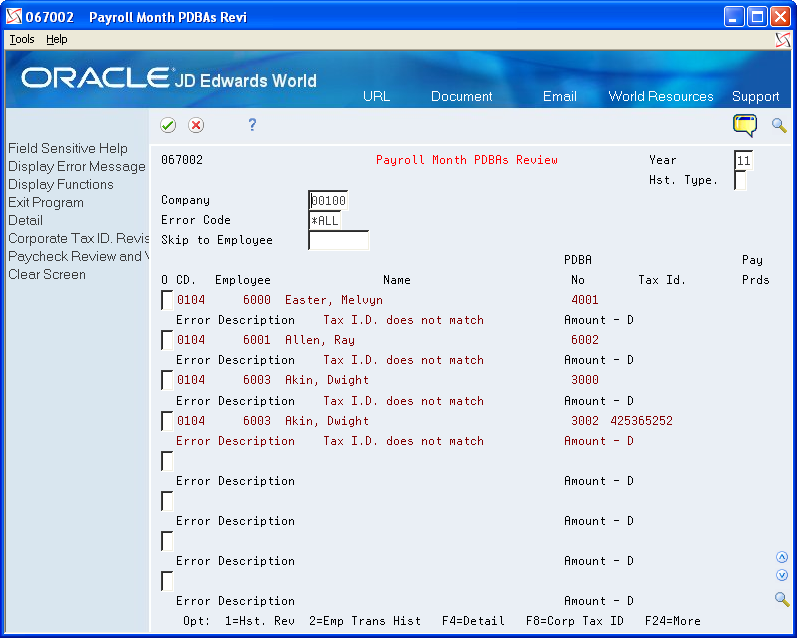Click the green checkmark OK icon
This screenshot has height=638, width=797.
[x=168, y=125]
